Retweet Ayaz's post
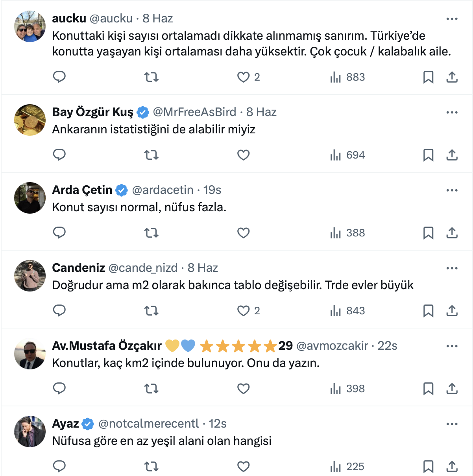Viewport: 473px width, 476px height. (151, 467)
